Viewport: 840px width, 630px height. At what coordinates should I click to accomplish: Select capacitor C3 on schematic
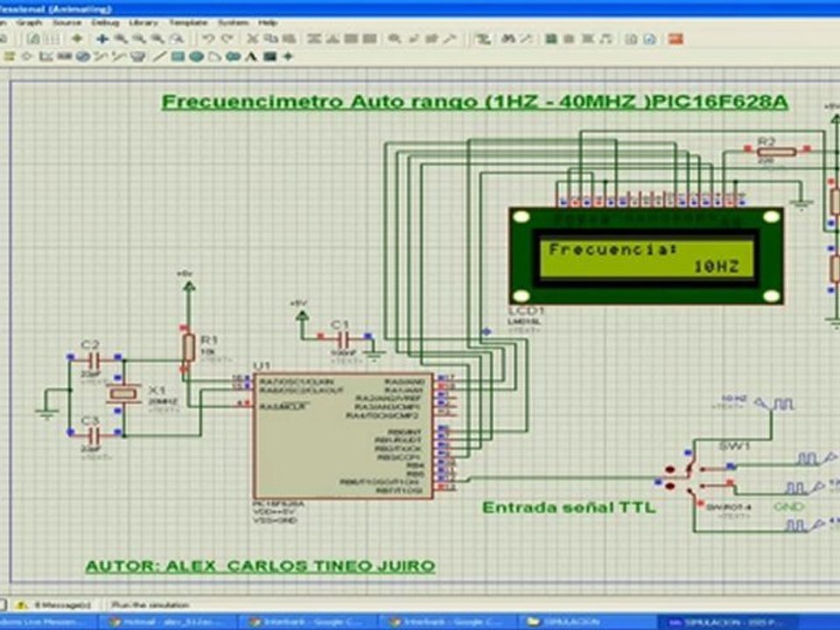[94, 436]
